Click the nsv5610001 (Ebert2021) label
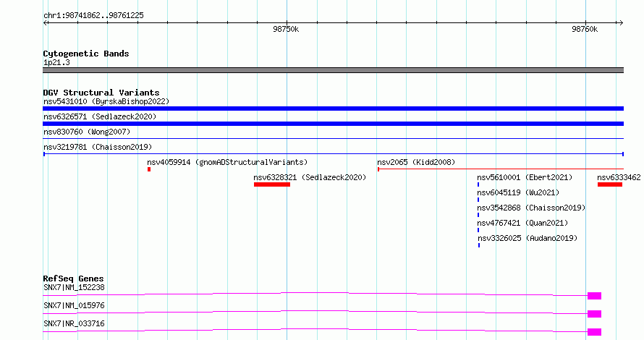The height and width of the screenshot is (340, 644). click(x=525, y=177)
